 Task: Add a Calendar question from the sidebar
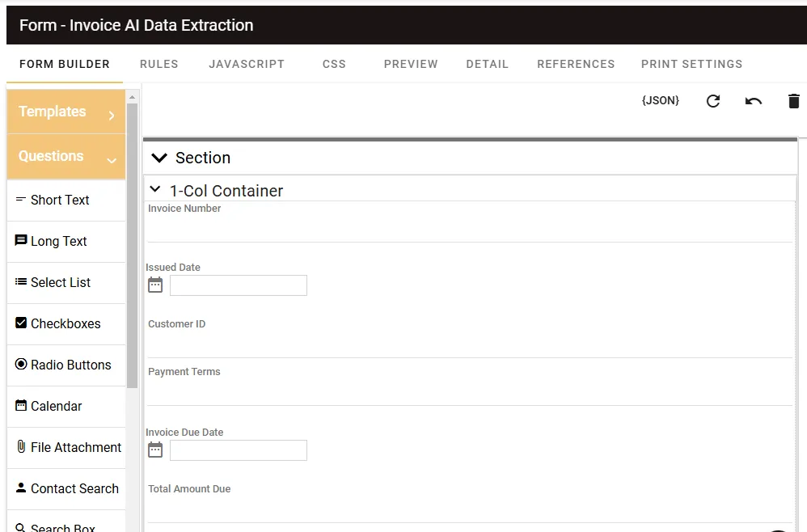[67, 406]
